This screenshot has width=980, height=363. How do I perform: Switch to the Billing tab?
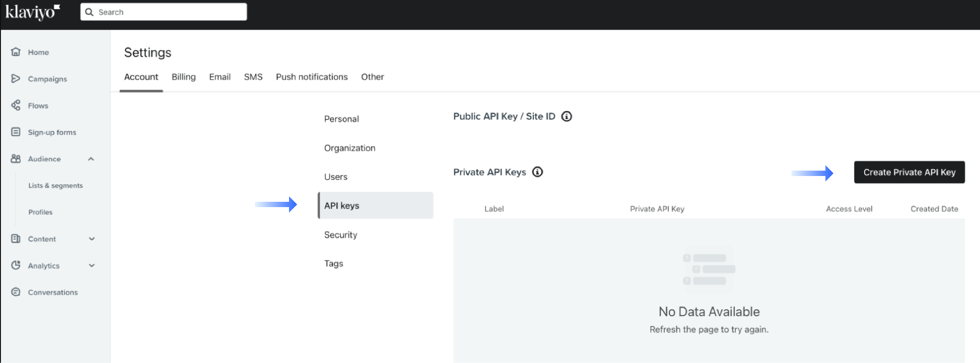(x=183, y=77)
